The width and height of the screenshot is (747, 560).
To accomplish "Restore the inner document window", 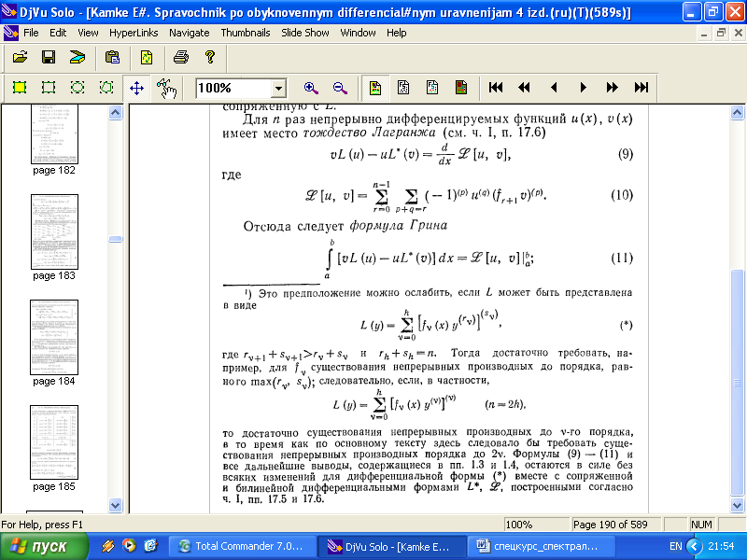I will pyautogui.click(x=721, y=33).
